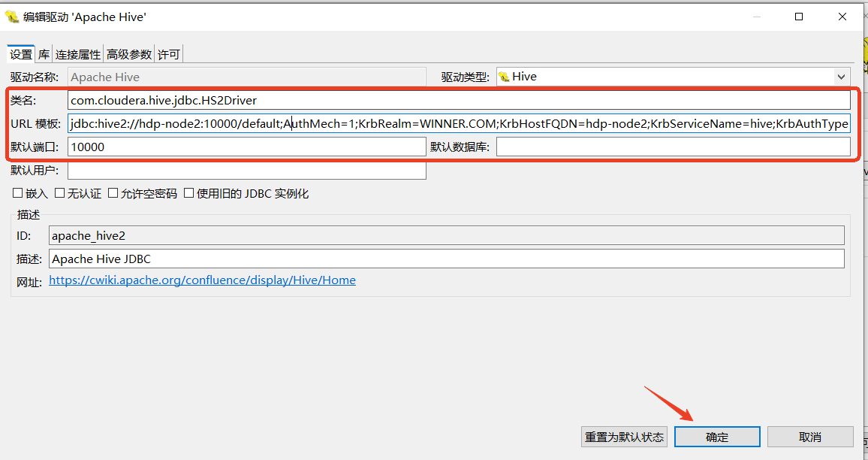868x460 pixels.
Task: Enable 使用旧的 JDBC 实例化 checkbox
Action: pos(189,193)
